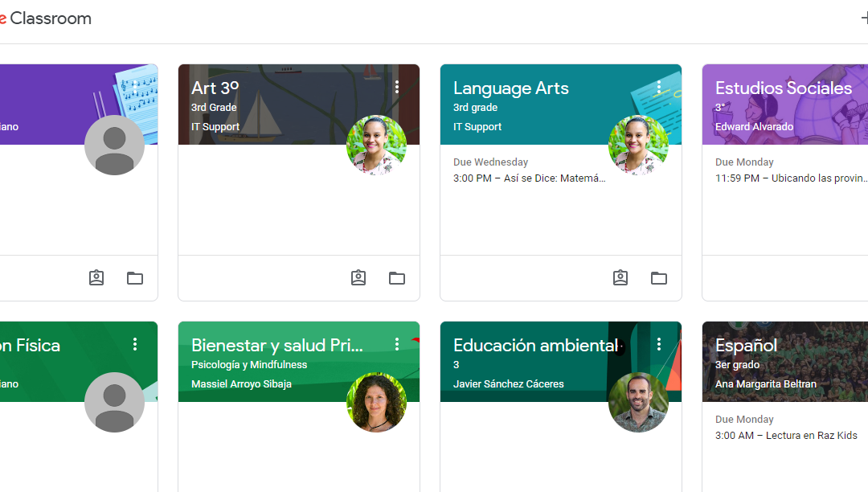Open the Classroom home logo text
This screenshot has width=868, height=492.
45,18
